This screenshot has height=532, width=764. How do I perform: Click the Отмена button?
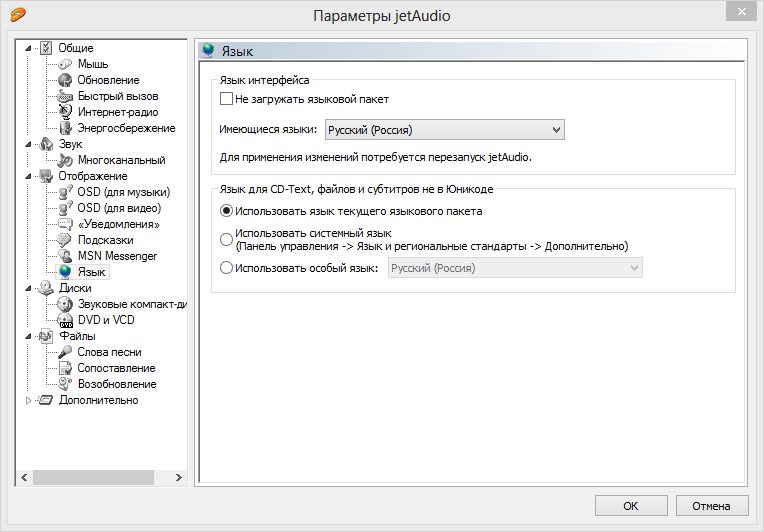(x=712, y=506)
